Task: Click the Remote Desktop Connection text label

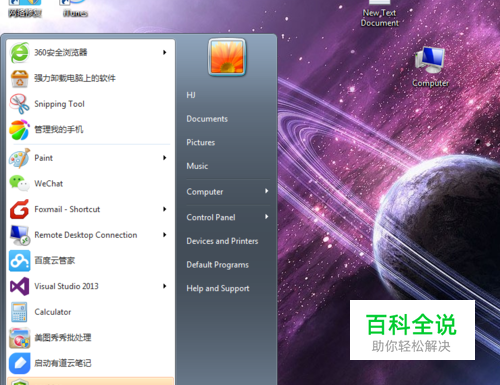Action: (x=86, y=235)
